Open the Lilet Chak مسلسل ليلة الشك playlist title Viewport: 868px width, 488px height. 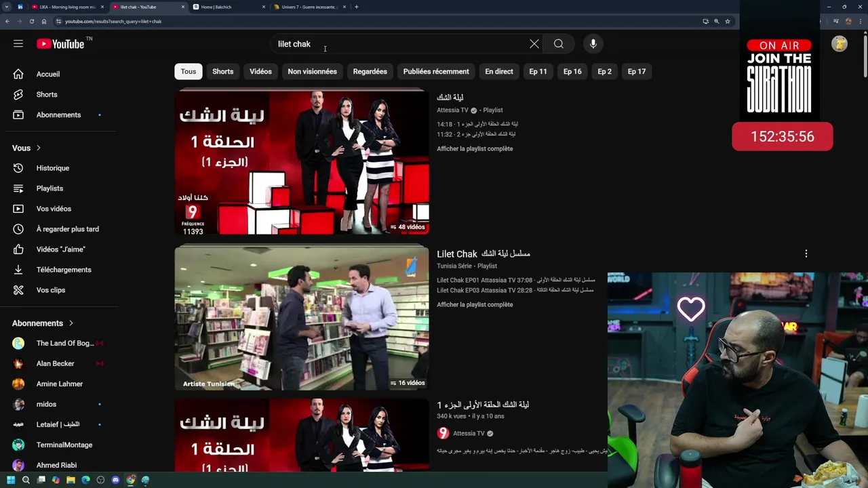tap(484, 253)
